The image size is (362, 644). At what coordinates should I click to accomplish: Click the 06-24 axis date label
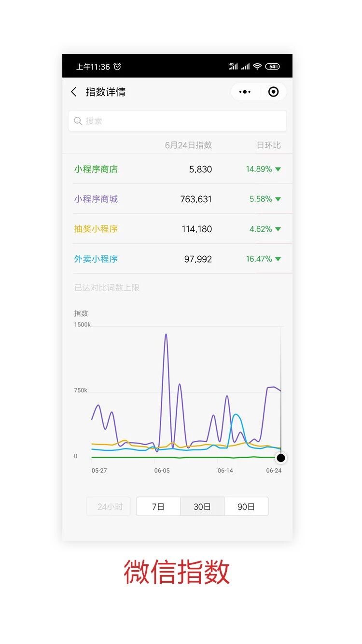pos(274,470)
